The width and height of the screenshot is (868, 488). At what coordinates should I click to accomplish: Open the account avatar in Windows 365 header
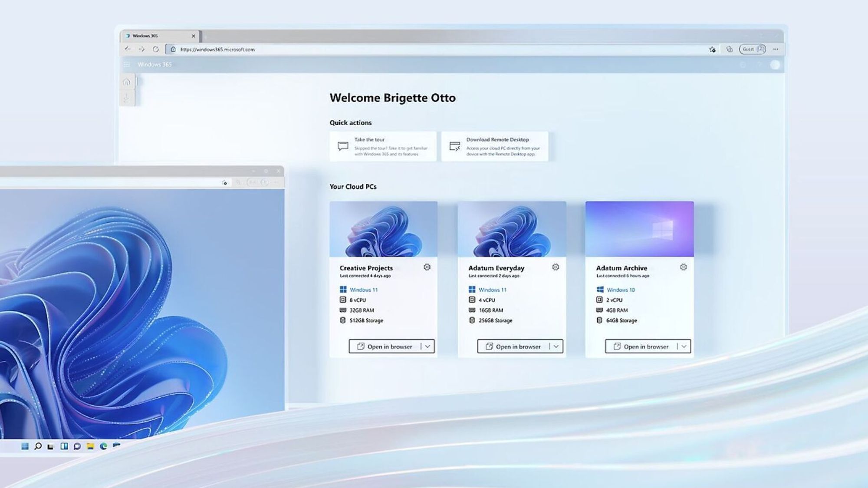[x=775, y=65]
